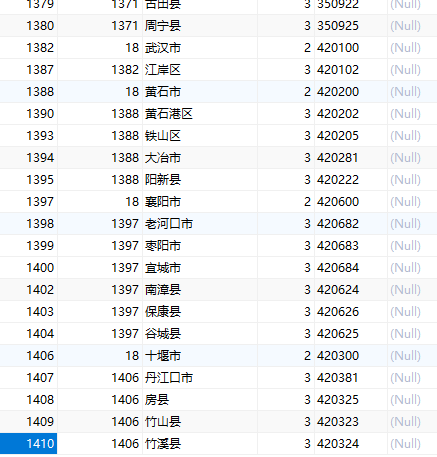Select ID cell 1380
The width and height of the screenshot is (437, 457).
click(29, 26)
